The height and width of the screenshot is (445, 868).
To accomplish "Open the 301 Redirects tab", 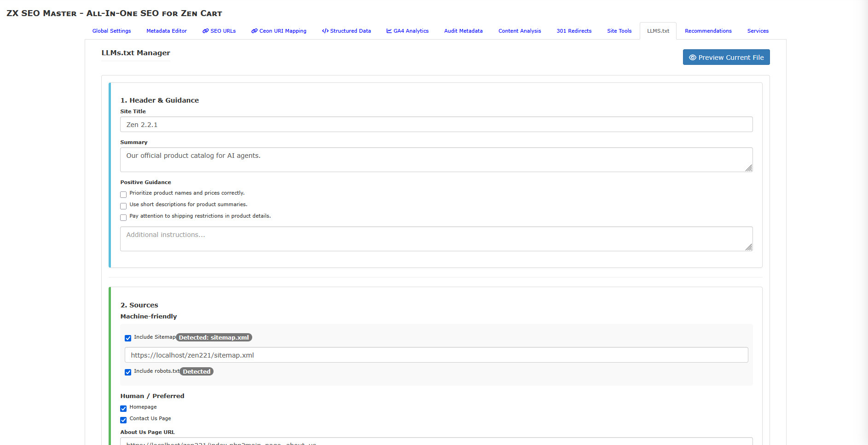I will [574, 31].
